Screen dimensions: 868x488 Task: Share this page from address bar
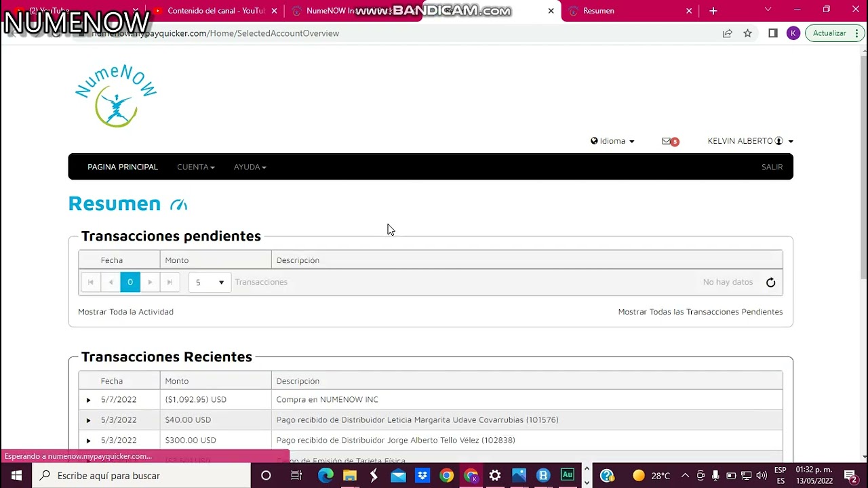pyautogui.click(x=727, y=33)
